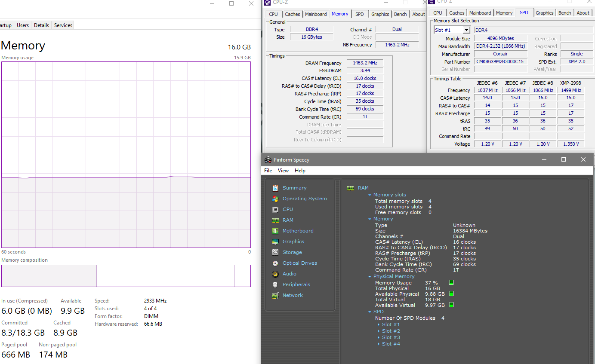Collapse Memory section in Speccy RAM pane

[x=370, y=219]
